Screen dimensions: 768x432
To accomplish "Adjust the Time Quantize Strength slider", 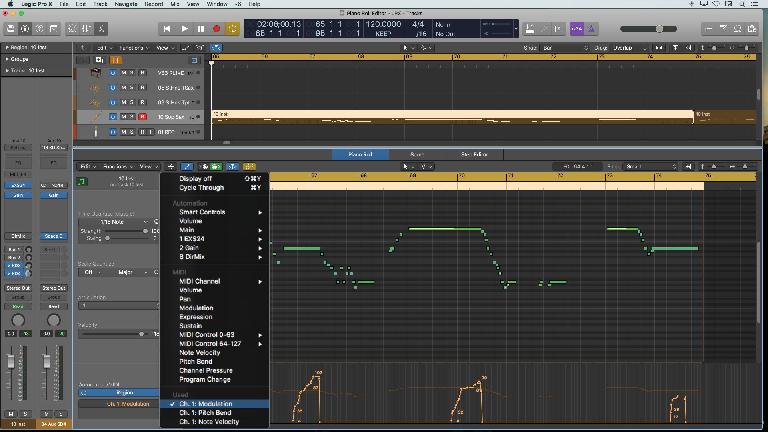I will tap(126, 231).
